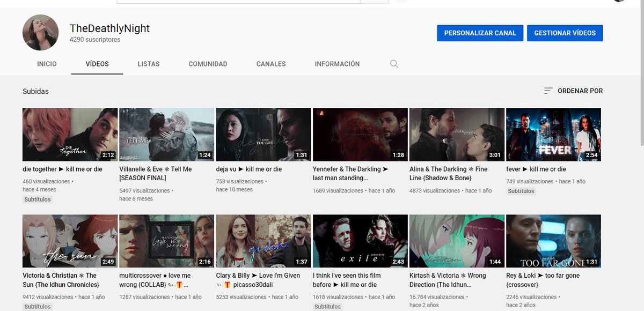
Task: Click the Subtítulos badge under Victoria & Christian
Action: (x=38, y=307)
